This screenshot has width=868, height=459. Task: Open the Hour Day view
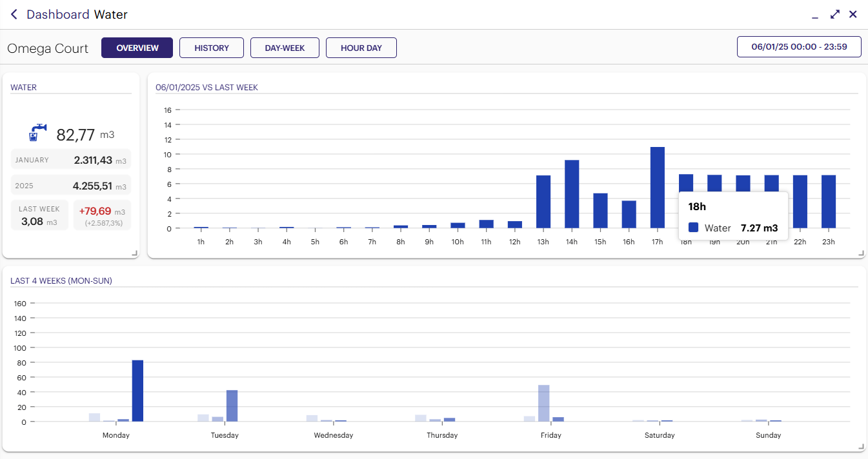point(361,48)
